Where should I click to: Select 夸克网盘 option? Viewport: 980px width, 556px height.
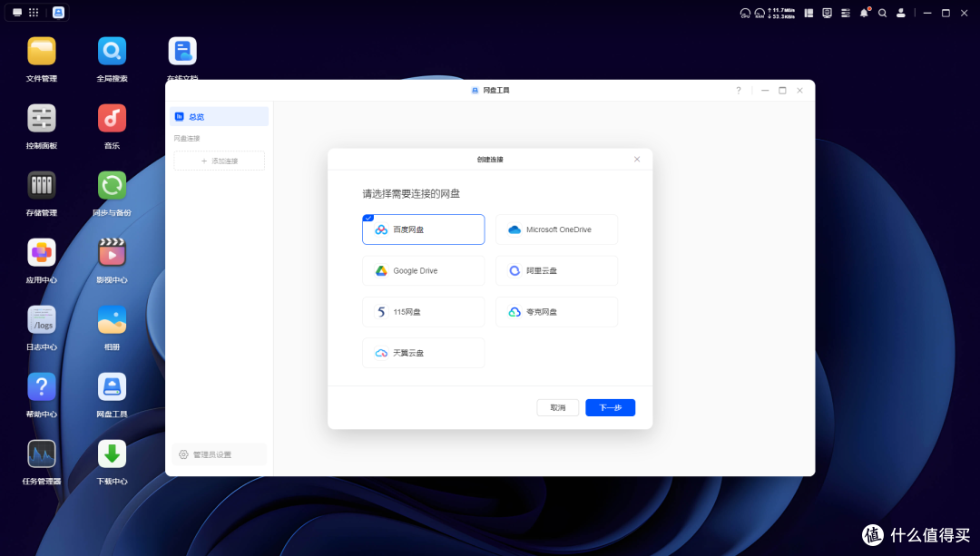pyautogui.click(x=556, y=312)
